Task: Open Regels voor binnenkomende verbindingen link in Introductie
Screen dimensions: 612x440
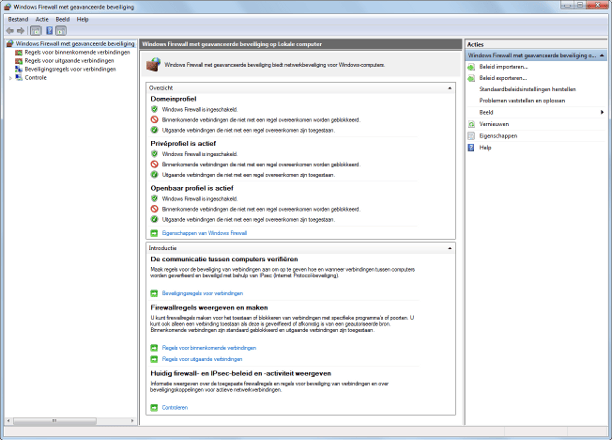Action: click(x=209, y=348)
